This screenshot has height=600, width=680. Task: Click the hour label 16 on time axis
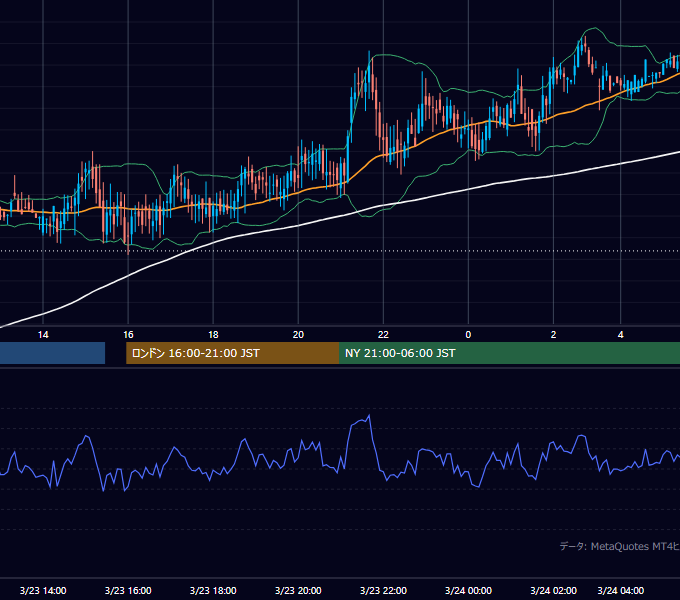pyautogui.click(x=128, y=335)
